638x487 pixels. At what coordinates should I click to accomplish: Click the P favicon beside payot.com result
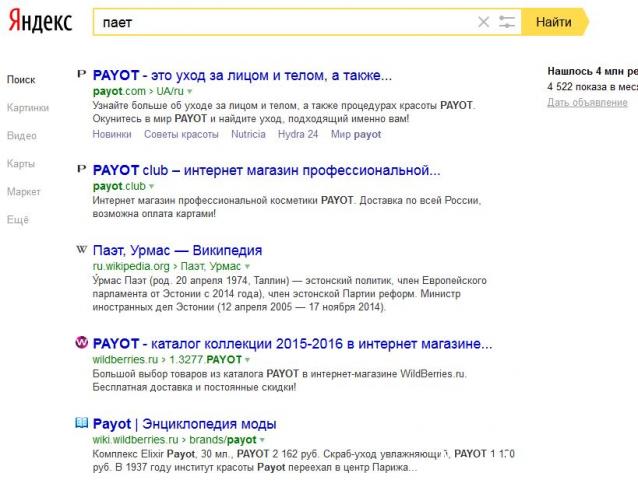[81, 76]
